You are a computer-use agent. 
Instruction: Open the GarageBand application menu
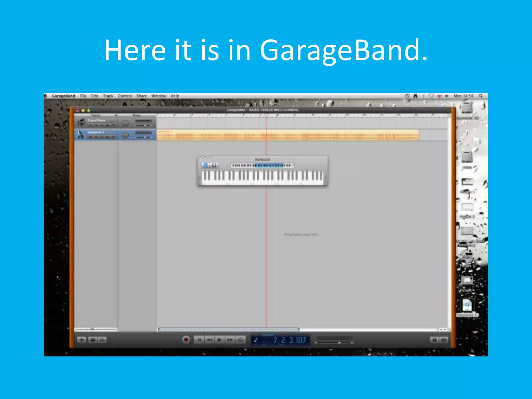point(63,96)
